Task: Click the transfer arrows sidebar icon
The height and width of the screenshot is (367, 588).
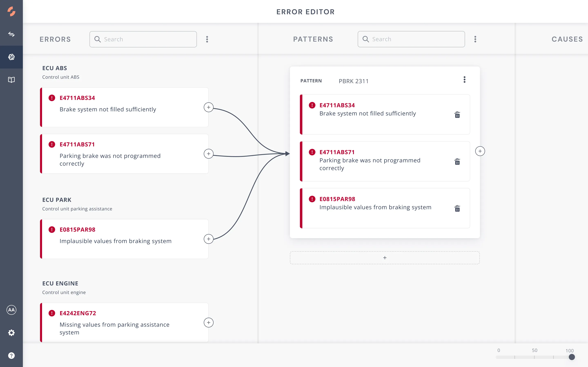Action: [11, 34]
